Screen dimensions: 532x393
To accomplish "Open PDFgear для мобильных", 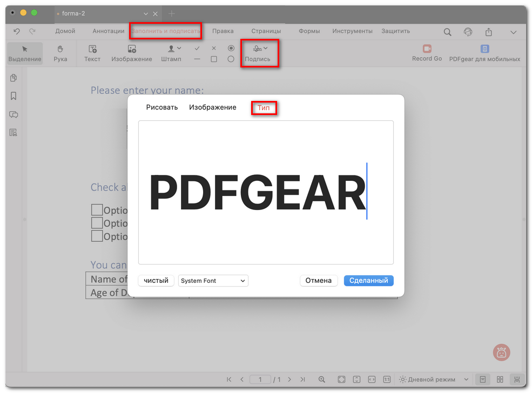I will tap(484, 53).
